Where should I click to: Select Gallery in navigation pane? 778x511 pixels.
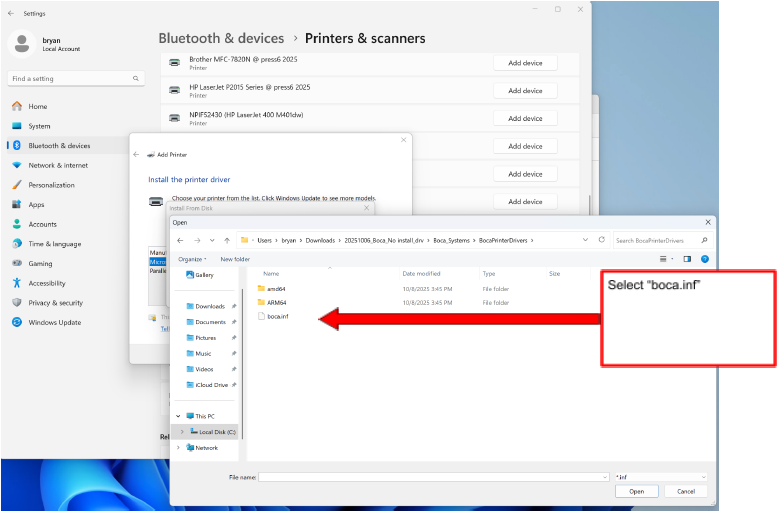(x=200, y=275)
